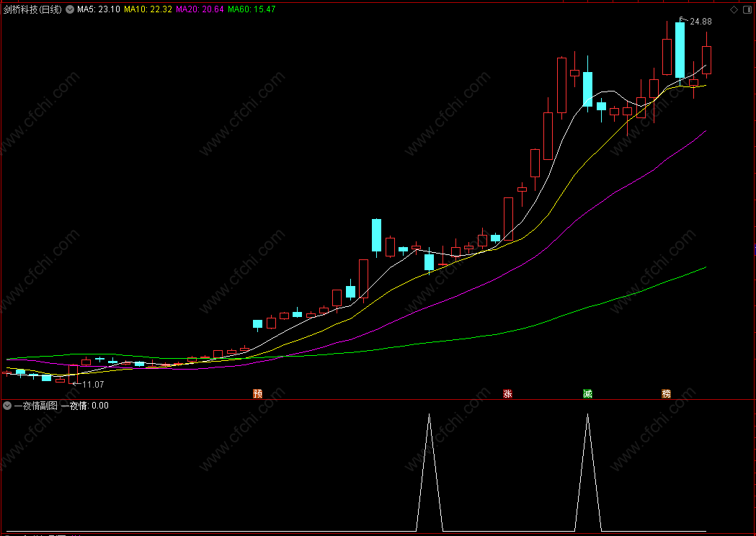The height and width of the screenshot is (536, 756).
Task: Click the 一夜情副图 indicator name
Action: pos(36,406)
